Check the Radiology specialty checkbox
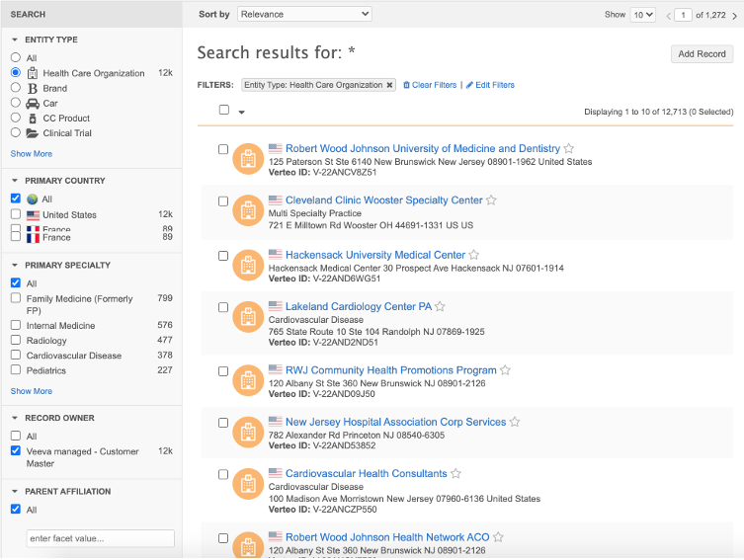Image resolution: width=744 pixels, height=560 pixels. coord(16,340)
